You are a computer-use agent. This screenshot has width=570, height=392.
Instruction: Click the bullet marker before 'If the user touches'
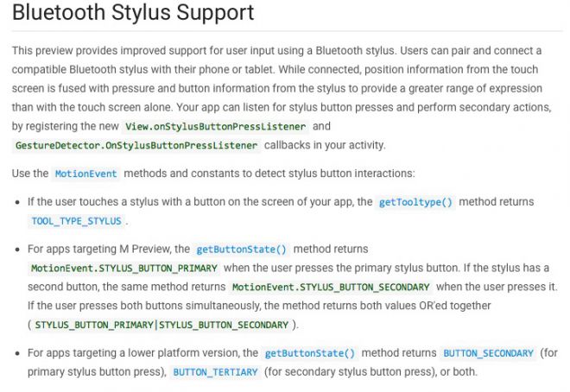click(17, 203)
